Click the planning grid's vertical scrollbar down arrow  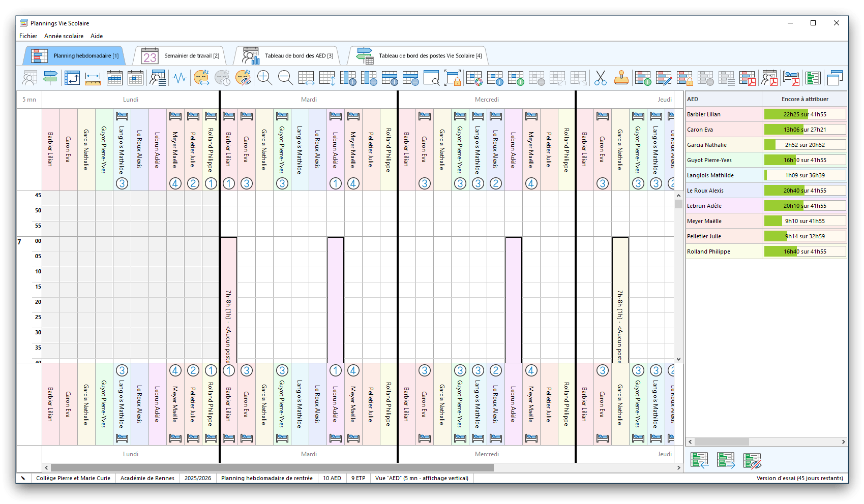pyautogui.click(x=678, y=359)
